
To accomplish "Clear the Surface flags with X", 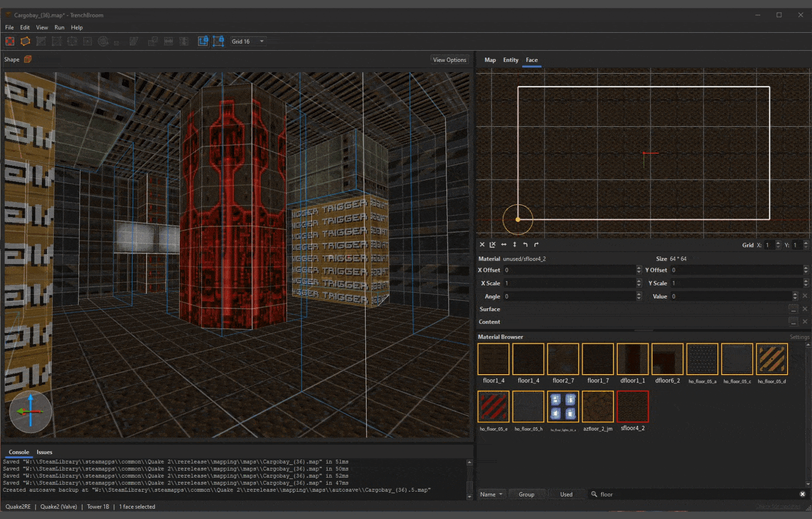I will pyautogui.click(x=805, y=309).
